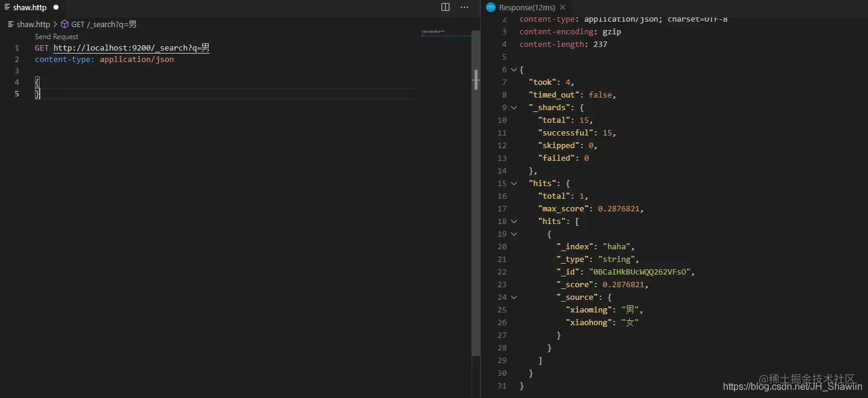The image size is (868, 398).
Task: Click application/json value in request
Action: [x=137, y=60]
